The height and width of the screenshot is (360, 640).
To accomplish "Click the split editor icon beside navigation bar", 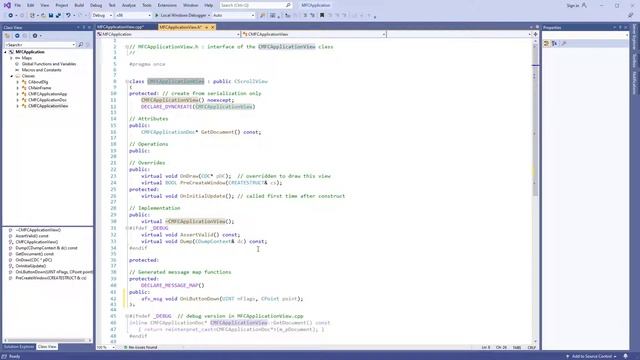I will click(536, 34).
